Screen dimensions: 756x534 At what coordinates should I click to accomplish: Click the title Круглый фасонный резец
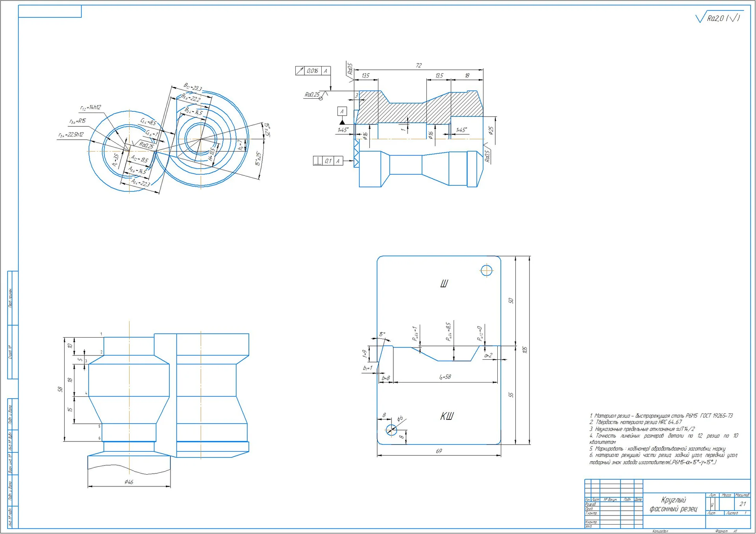673,504
